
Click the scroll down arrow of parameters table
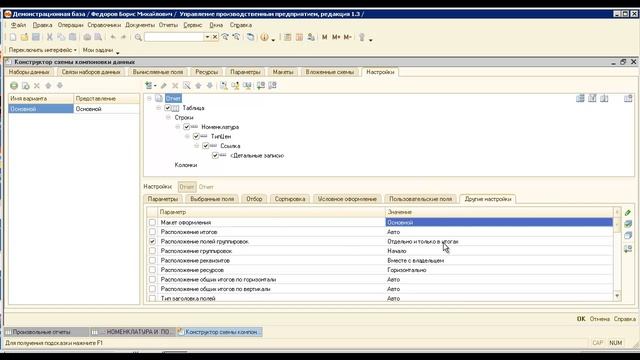pyautogui.click(x=617, y=296)
